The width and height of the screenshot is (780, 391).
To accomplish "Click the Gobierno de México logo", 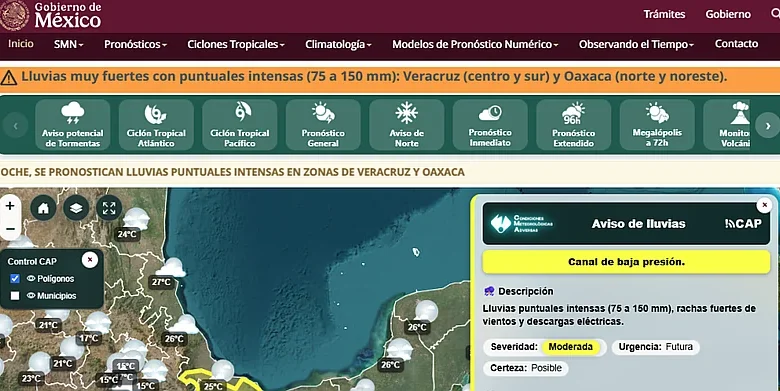I will point(51,15).
